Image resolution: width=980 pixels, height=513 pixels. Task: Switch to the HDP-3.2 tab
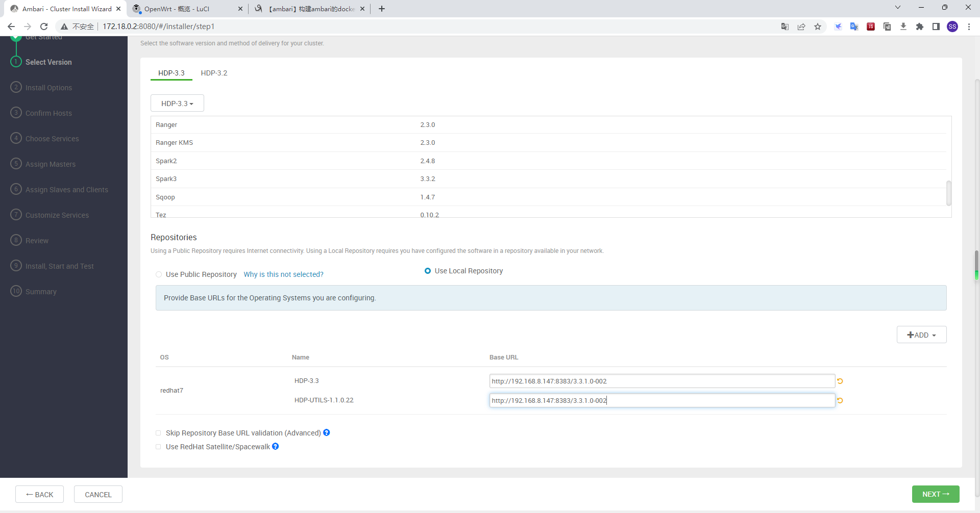pos(214,73)
